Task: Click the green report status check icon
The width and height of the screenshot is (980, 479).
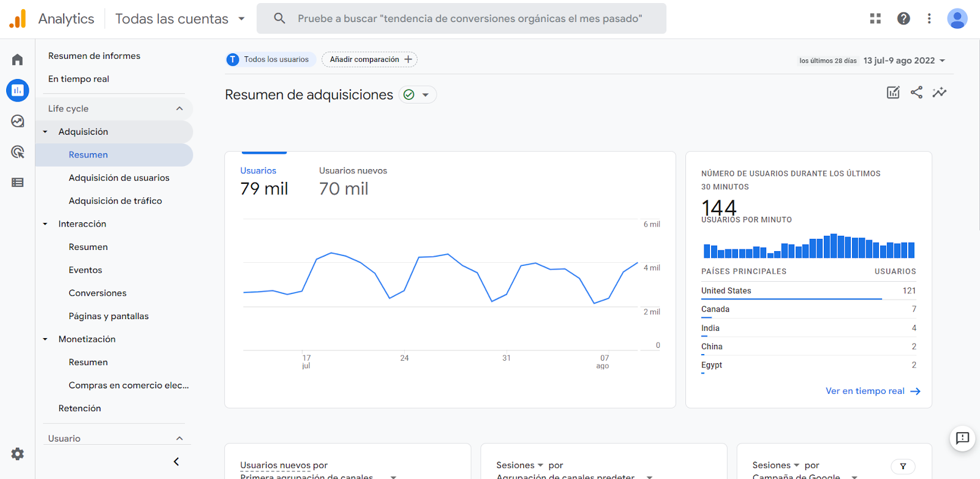Action: (409, 95)
